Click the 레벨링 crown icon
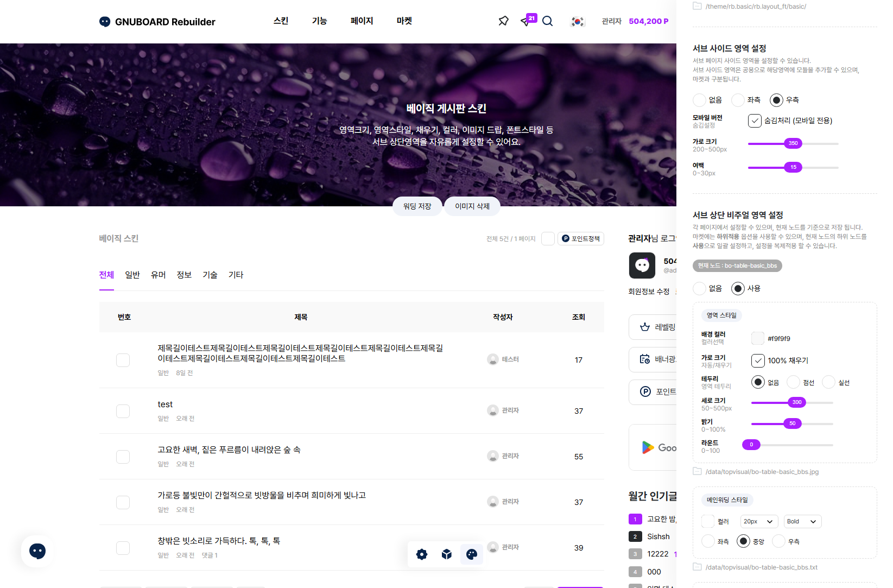Viewport: 893px width, 588px height. (x=645, y=327)
